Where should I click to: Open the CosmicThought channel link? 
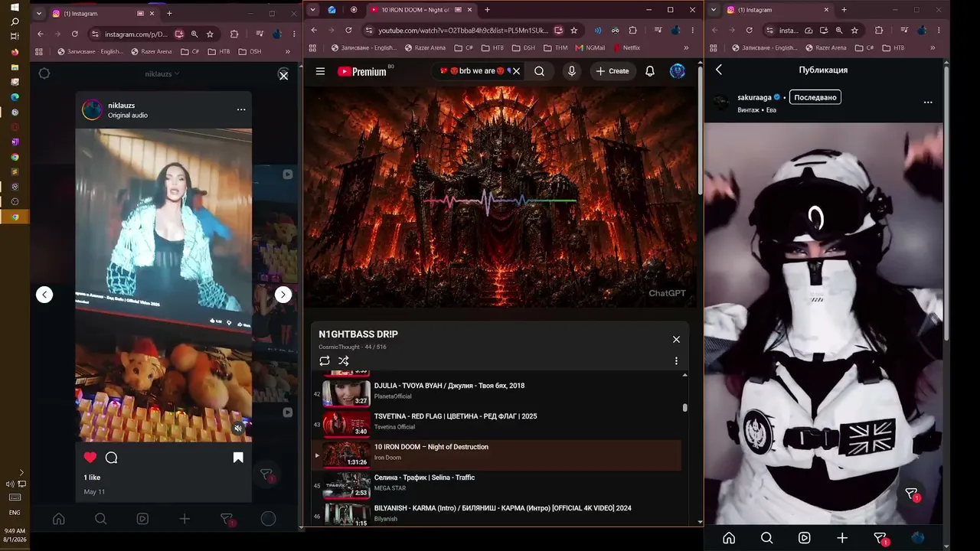pos(340,347)
